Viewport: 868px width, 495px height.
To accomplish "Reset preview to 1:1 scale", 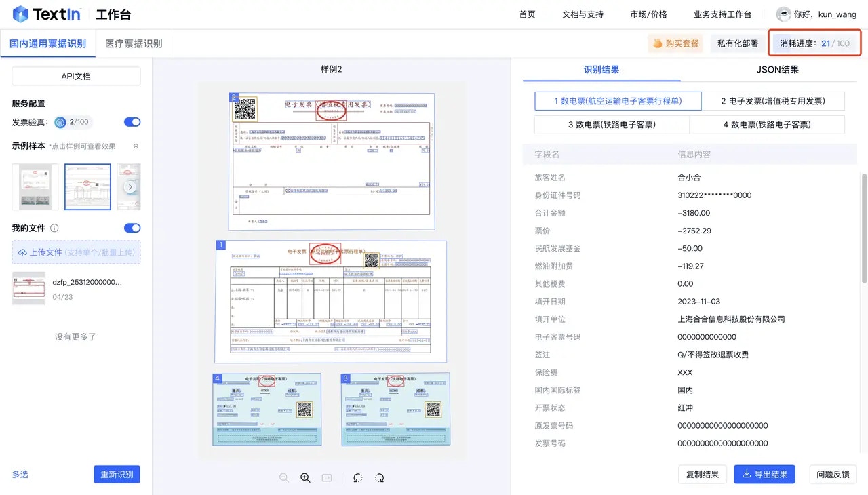I will (x=326, y=478).
